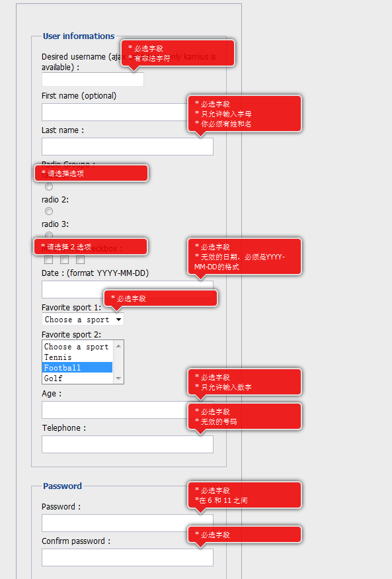
Task: Click the Date input field
Action: click(127, 289)
